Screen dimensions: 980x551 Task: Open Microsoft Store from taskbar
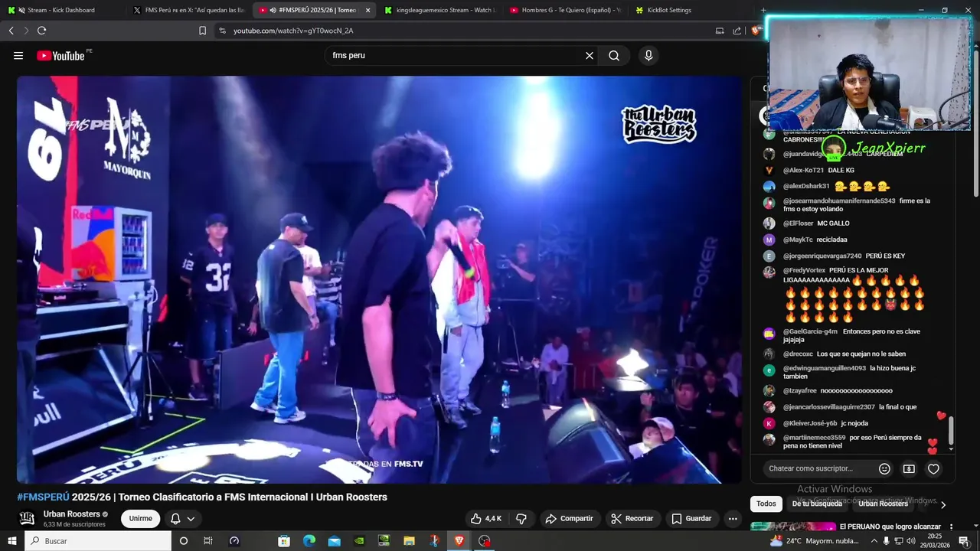click(284, 540)
